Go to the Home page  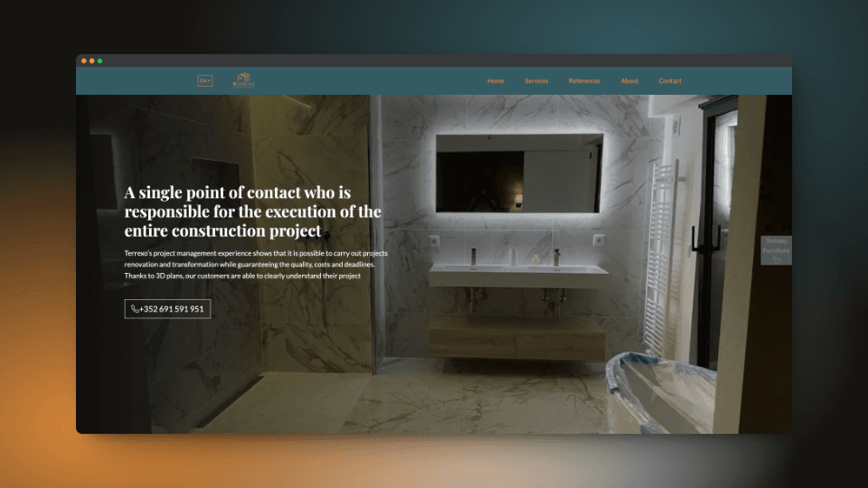click(495, 81)
